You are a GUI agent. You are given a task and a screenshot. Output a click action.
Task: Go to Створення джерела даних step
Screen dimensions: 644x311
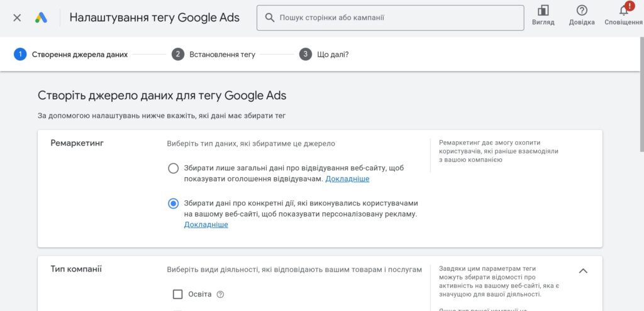click(80, 55)
